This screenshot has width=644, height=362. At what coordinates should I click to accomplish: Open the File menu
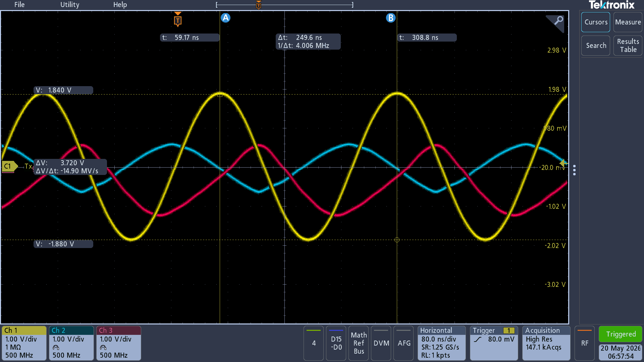(19, 5)
